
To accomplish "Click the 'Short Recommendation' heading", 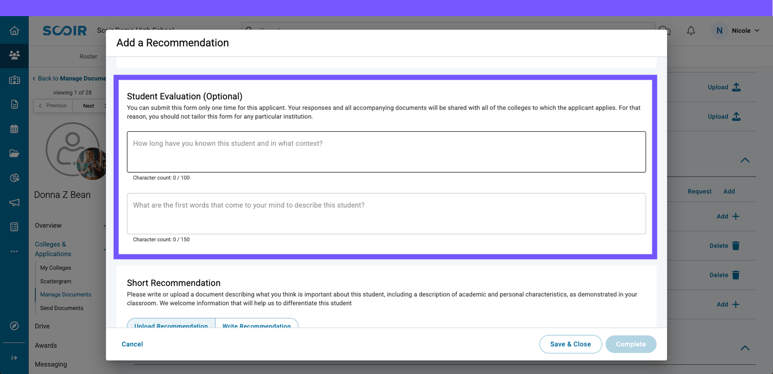I will pos(174,283).
